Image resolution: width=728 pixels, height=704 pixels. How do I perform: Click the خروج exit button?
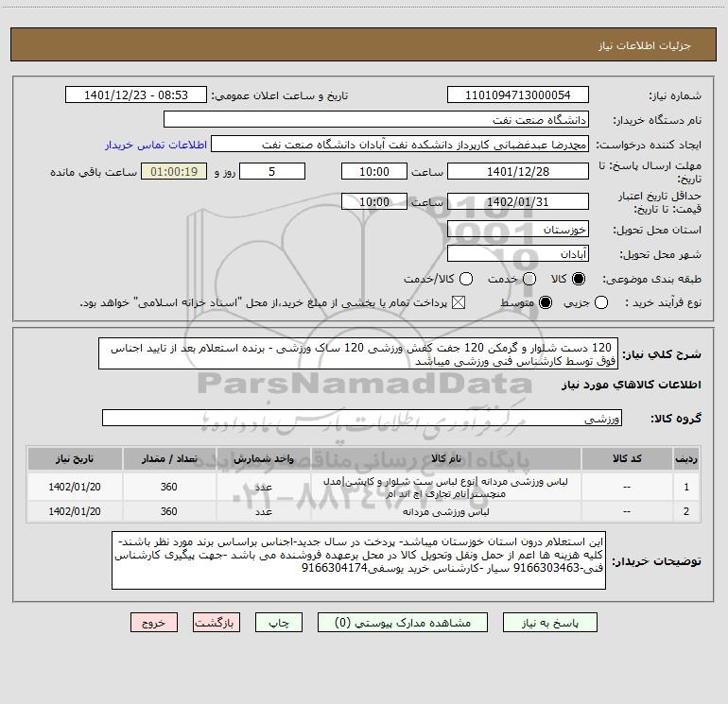pyautogui.click(x=154, y=623)
